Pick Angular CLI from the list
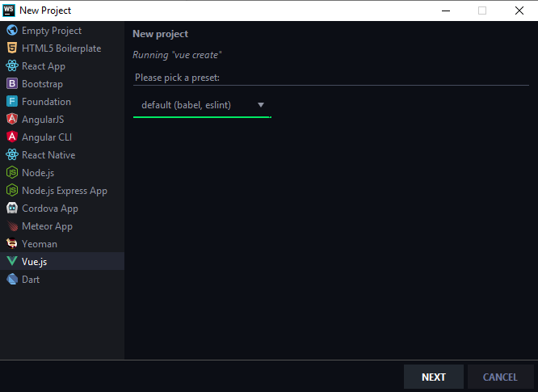Viewport: 538px width, 392px height. coord(62,137)
